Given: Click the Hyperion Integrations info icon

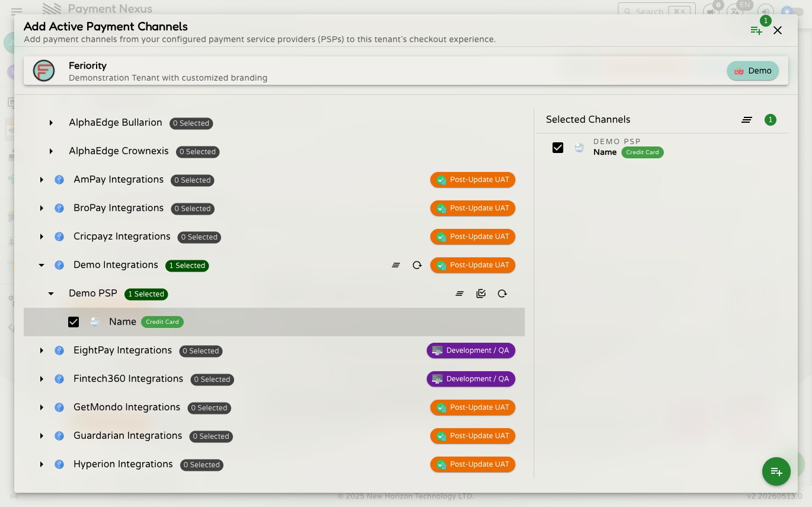Looking at the screenshot, I should click(59, 464).
